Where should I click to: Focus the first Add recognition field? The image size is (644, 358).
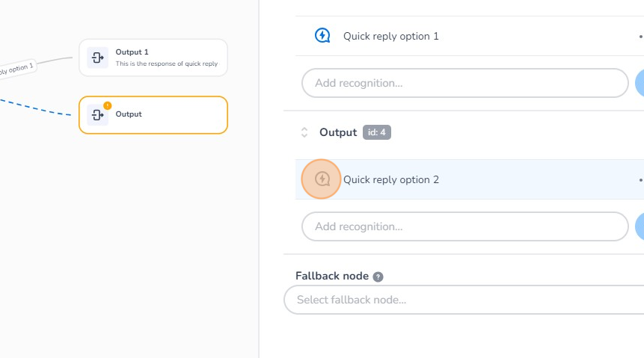(464, 83)
